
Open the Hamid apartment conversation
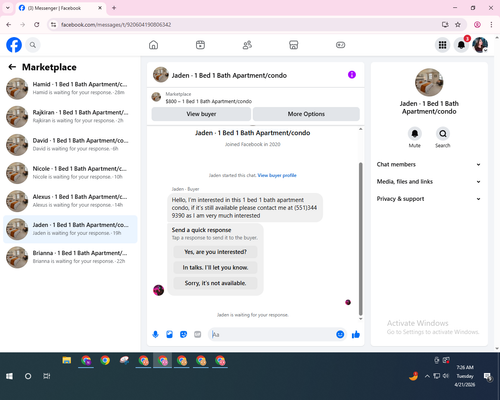pyautogui.click(x=70, y=88)
